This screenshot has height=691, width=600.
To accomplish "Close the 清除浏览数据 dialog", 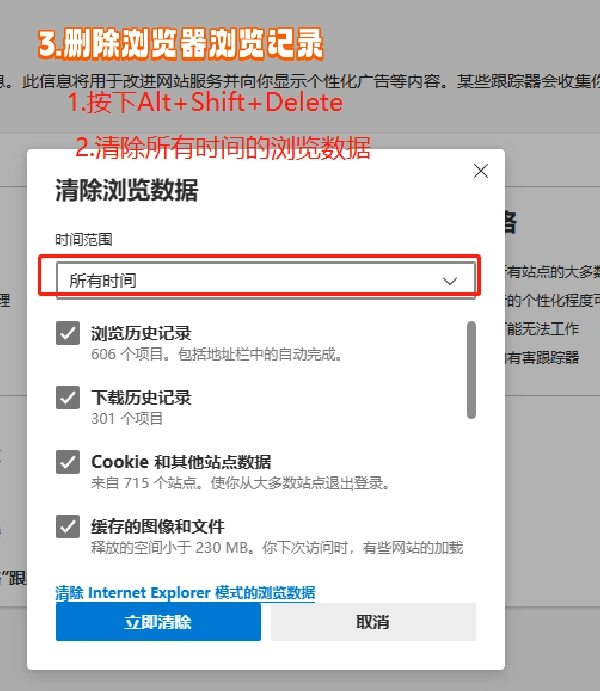I will click(481, 171).
